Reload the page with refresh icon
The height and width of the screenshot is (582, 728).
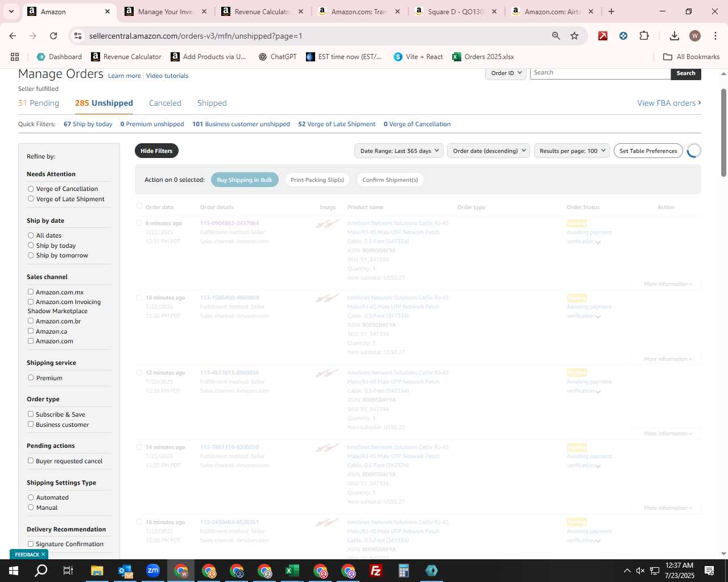click(53, 36)
